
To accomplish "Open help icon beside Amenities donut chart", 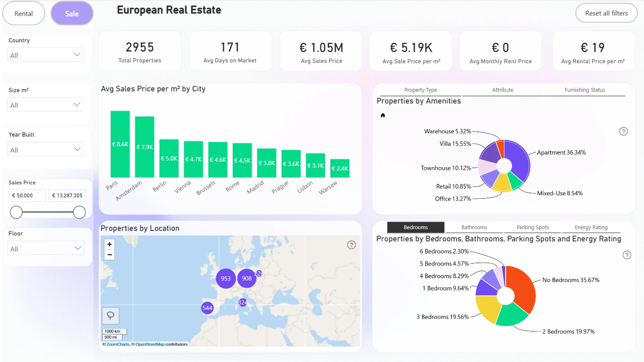I will click(x=623, y=131).
